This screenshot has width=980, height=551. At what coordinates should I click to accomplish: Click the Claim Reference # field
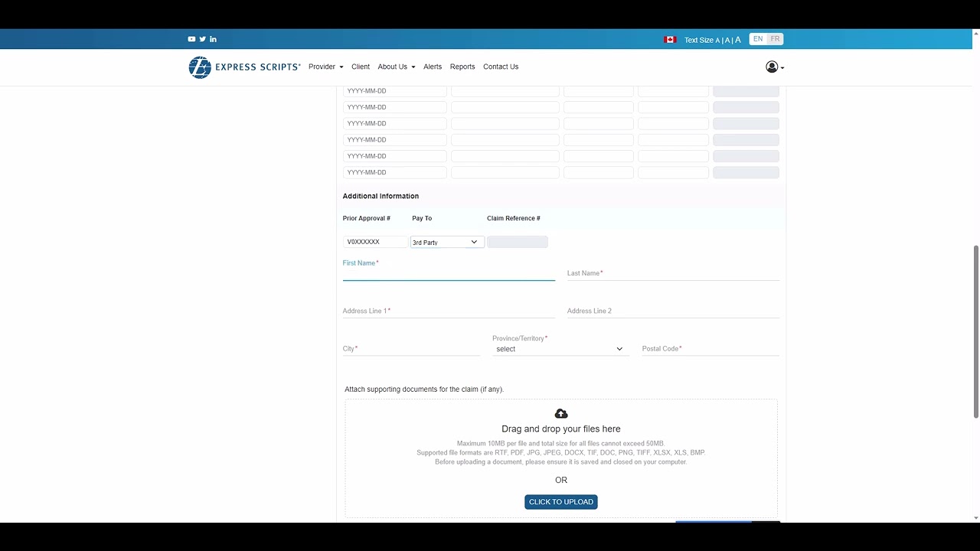click(x=518, y=242)
